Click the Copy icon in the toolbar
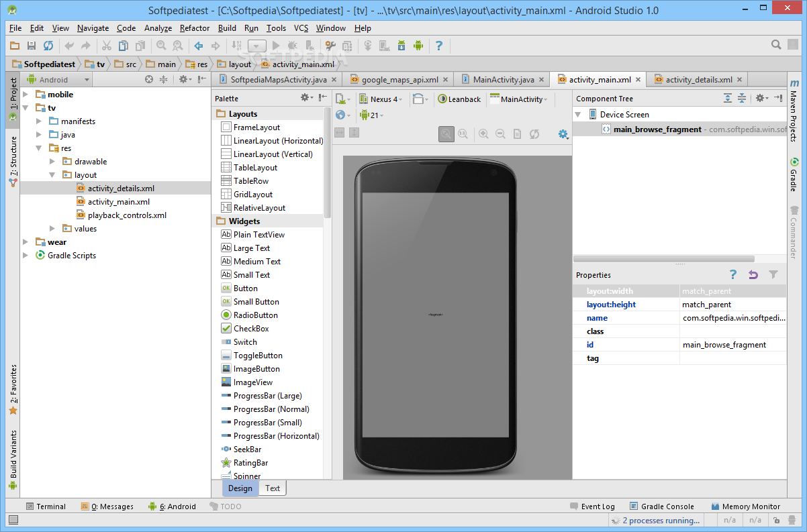This screenshot has height=532, width=807. (124, 46)
